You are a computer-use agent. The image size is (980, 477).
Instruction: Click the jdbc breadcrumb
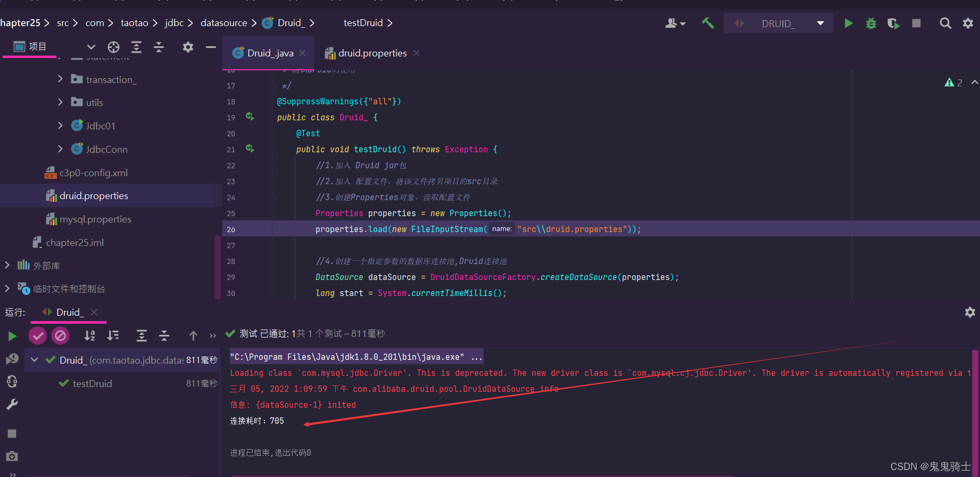174,23
